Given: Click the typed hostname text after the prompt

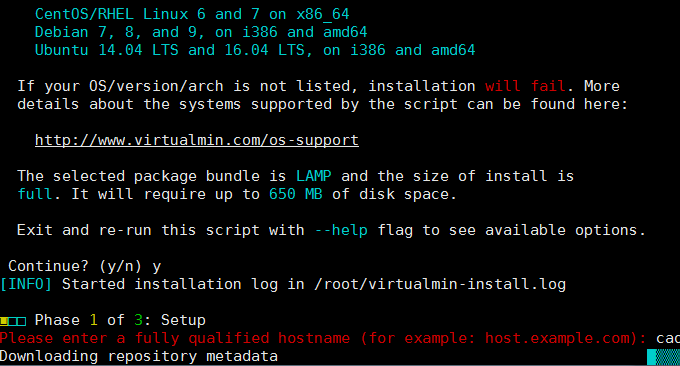Looking at the screenshot, I should coord(668,338).
